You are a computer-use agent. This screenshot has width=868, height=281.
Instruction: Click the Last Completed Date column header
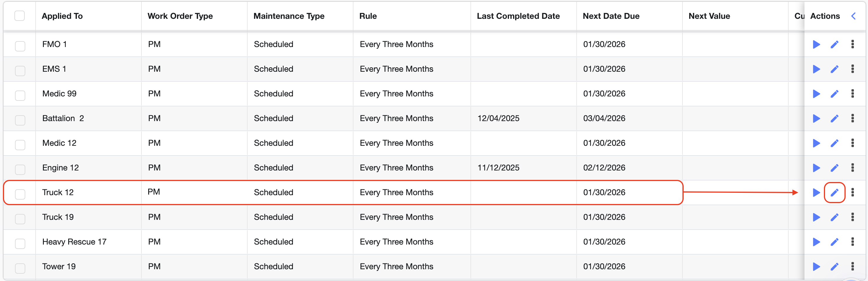(x=518, y=16)
